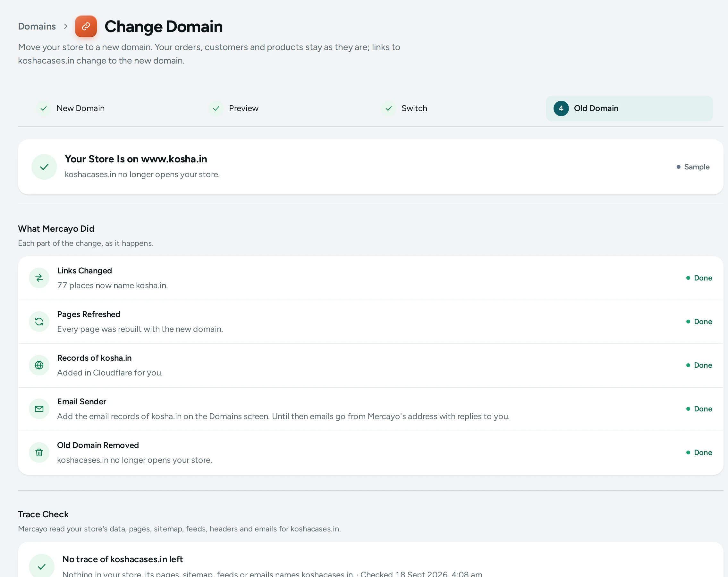Click the Email Sender envelope icon
Viewport: 728px width, 577px height.
click(39, 409)
